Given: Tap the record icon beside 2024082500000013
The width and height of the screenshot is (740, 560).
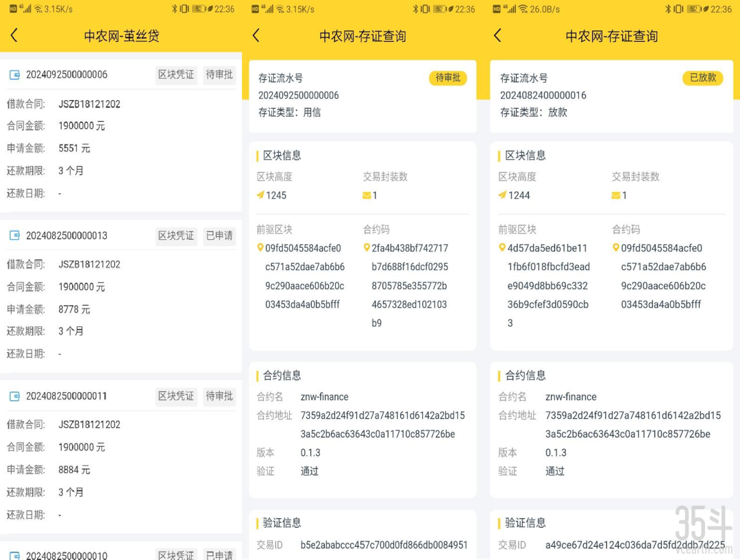Looking at the screenshot, I should click(x=14, y=236).
